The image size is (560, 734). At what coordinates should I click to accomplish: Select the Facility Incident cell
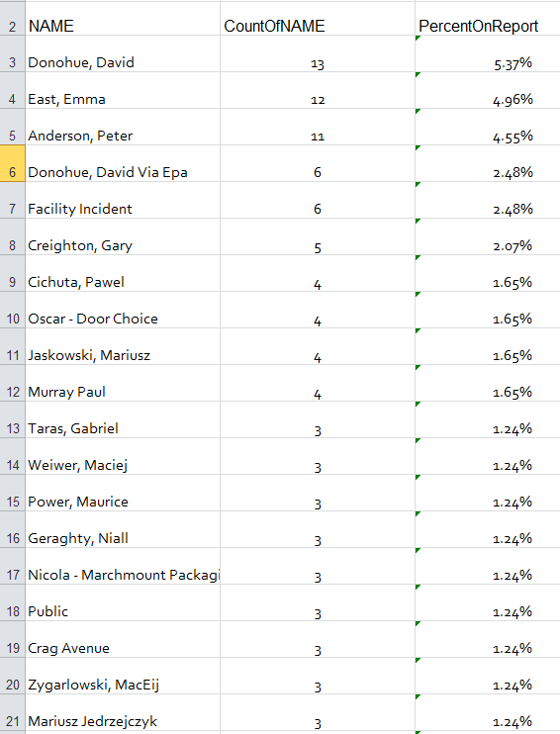coord(123,200)
